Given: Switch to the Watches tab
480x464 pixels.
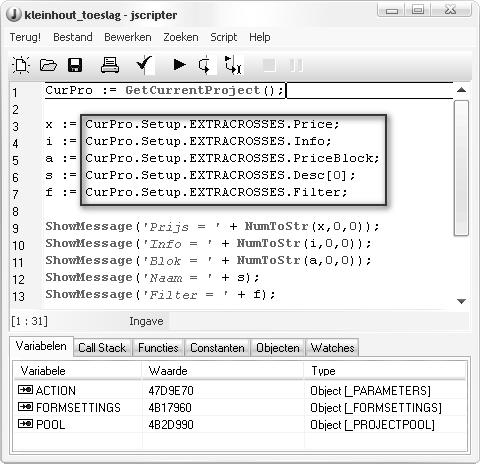Looking at the screenshot, I should pyautogui.click(x=332, y=348).
